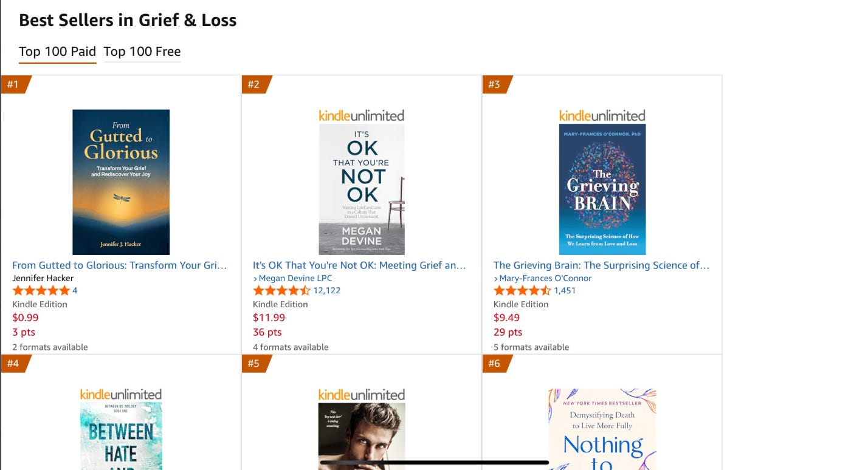Open the From Gutted to Glorious title link

point(120,265)
